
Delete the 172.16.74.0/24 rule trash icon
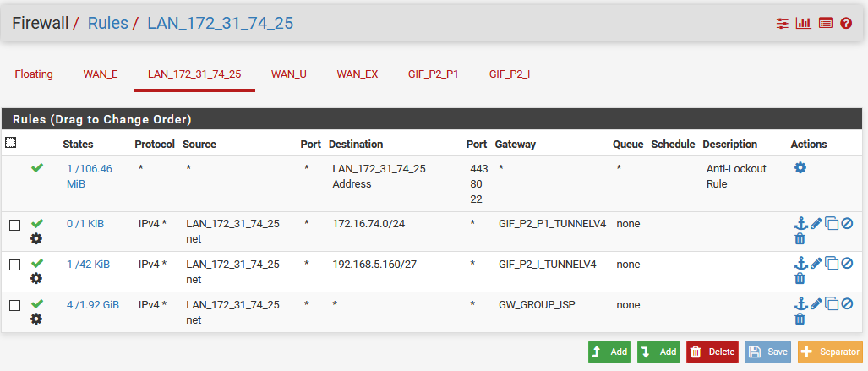800,239
